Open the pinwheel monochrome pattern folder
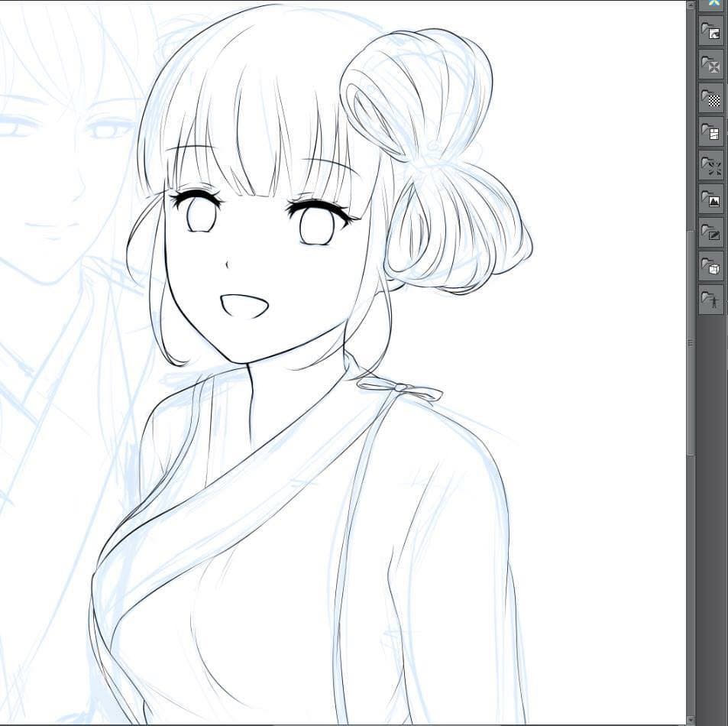Screen dimensions: 728x726 pyautogui.click(x=711, y=66)
